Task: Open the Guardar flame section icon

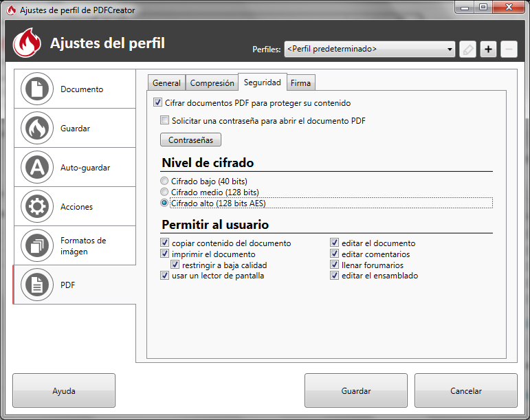Action: tap(37, 128)
